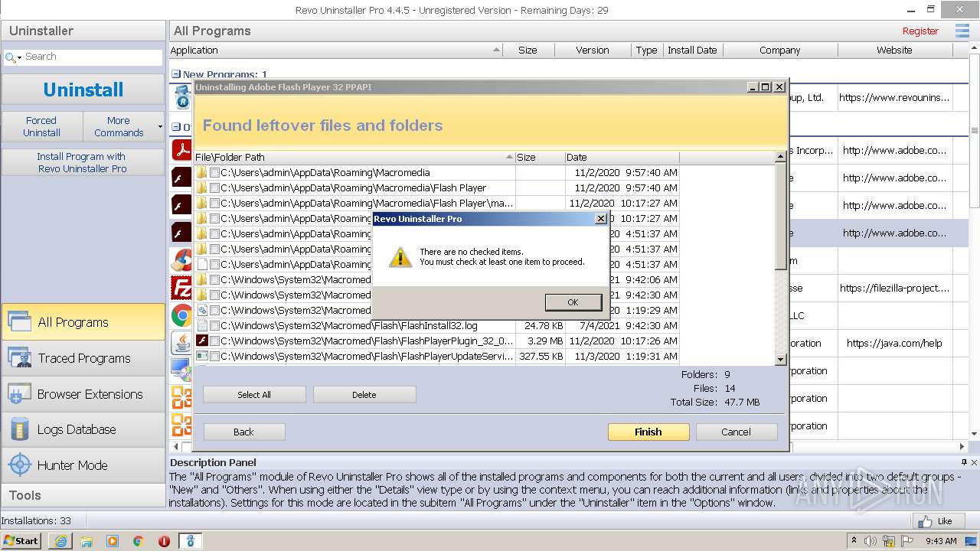Click the Back button
The height and width of the screenshot is (551, 980).
tap(243, 432)
